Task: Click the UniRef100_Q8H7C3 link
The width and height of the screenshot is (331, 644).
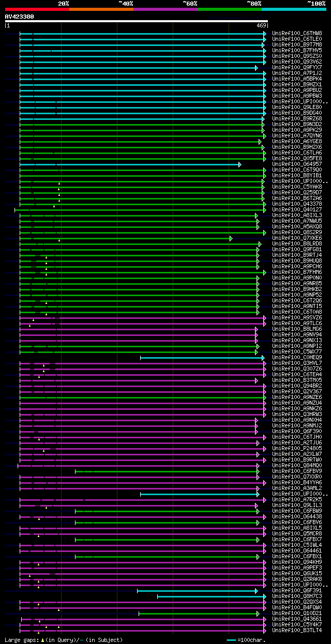Action: 297,596
